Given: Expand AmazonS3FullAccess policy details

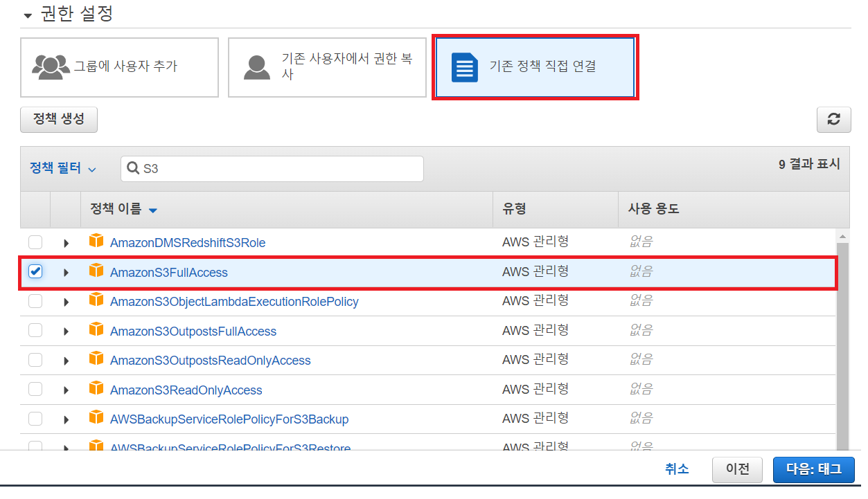Looking at the screenshot, I should tap(67, 273).
